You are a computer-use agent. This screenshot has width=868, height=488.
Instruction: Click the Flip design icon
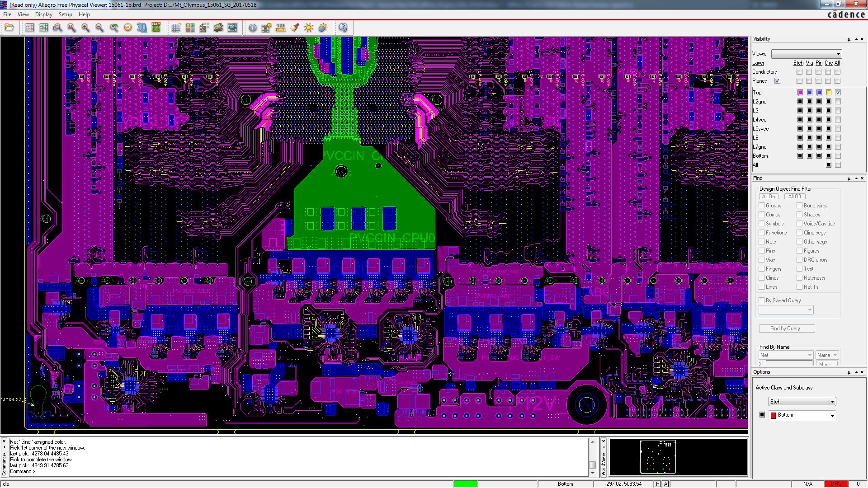(156, 28)
